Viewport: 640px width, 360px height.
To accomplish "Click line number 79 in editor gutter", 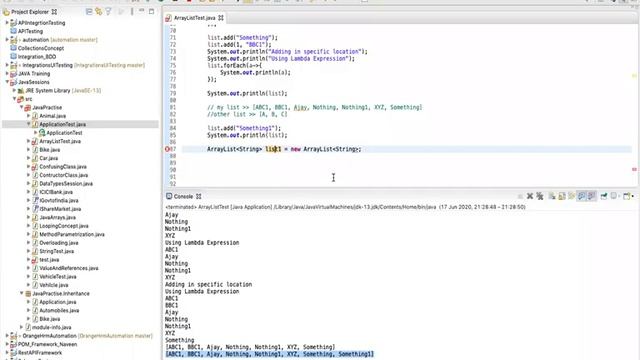I will pyautogui.click(x=173, y=93).
